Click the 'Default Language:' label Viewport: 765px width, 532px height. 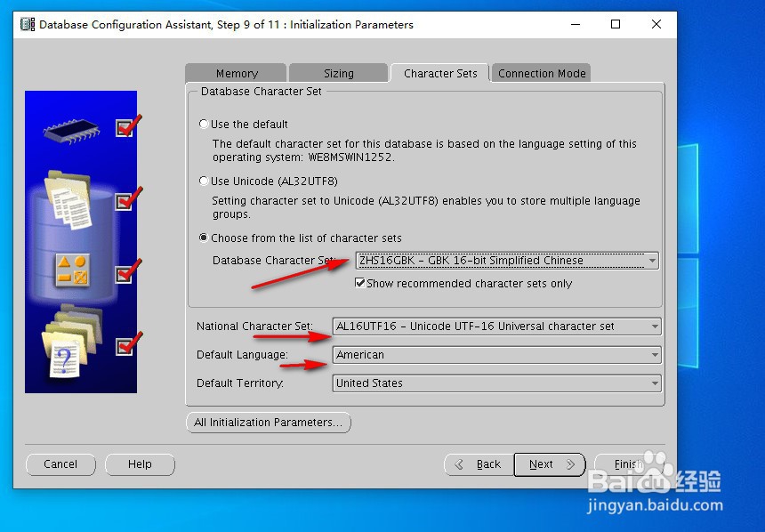point(242,355)
